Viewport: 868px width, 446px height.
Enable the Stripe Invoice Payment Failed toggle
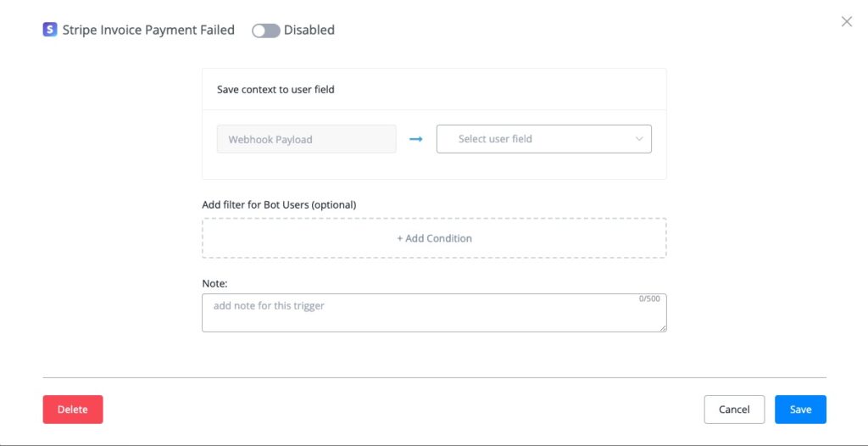(x=266, y=31)
